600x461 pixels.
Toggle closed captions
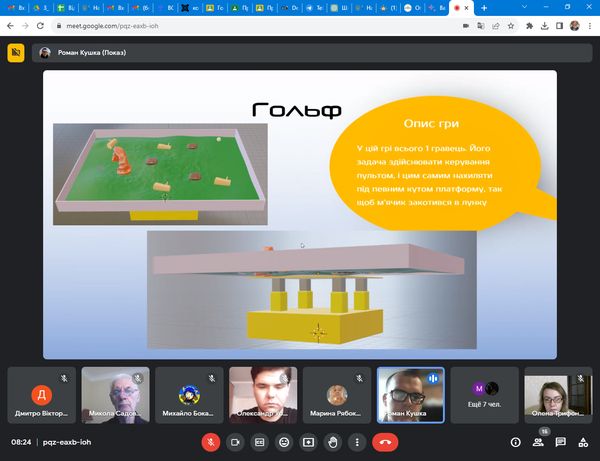[260, 441]
